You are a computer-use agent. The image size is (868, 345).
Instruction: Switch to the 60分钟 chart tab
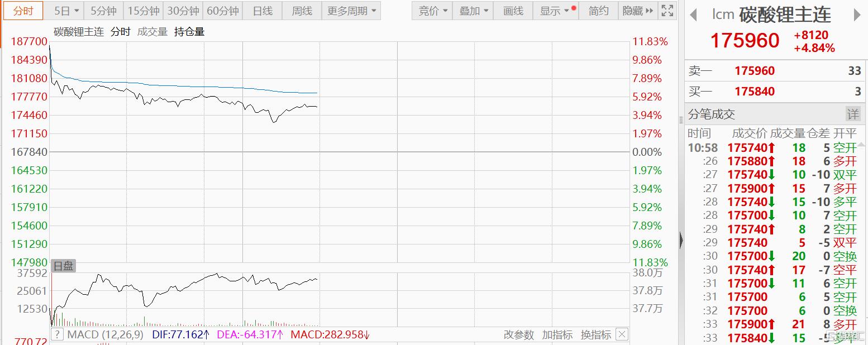[223, 11]
